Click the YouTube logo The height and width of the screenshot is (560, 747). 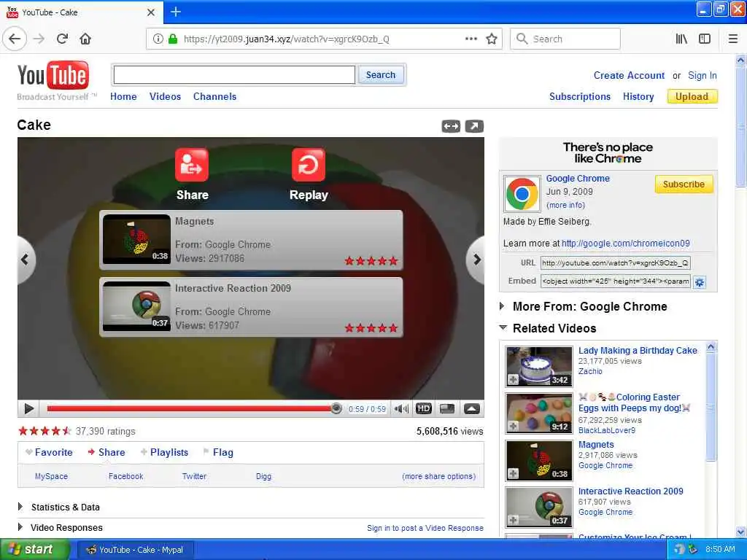click(53, 76)
